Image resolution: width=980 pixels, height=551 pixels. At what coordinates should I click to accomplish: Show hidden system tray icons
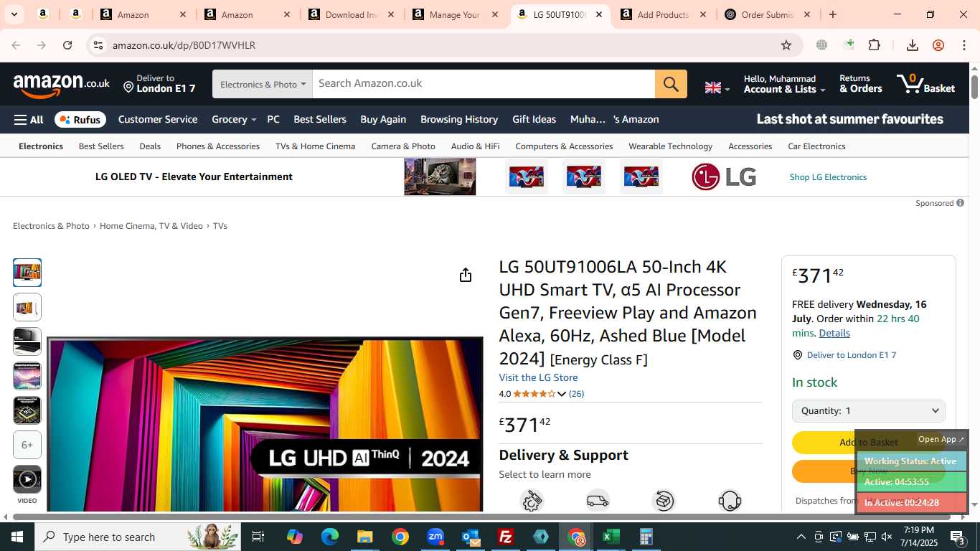point(801,537)
